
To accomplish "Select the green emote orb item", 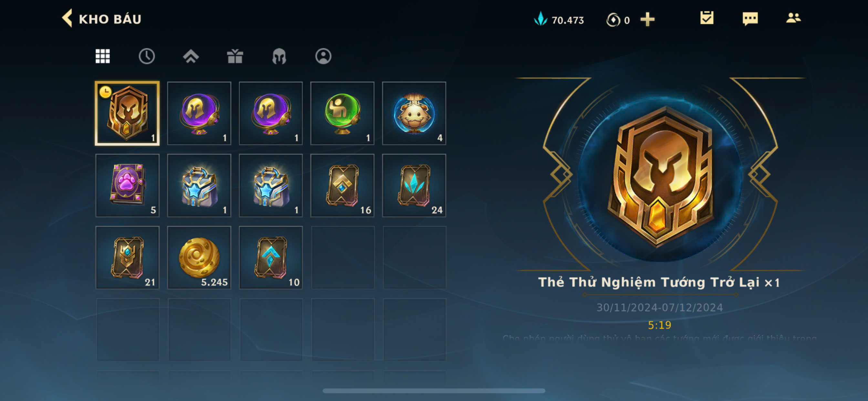I will pyautogui.click(x=342, y=114).
